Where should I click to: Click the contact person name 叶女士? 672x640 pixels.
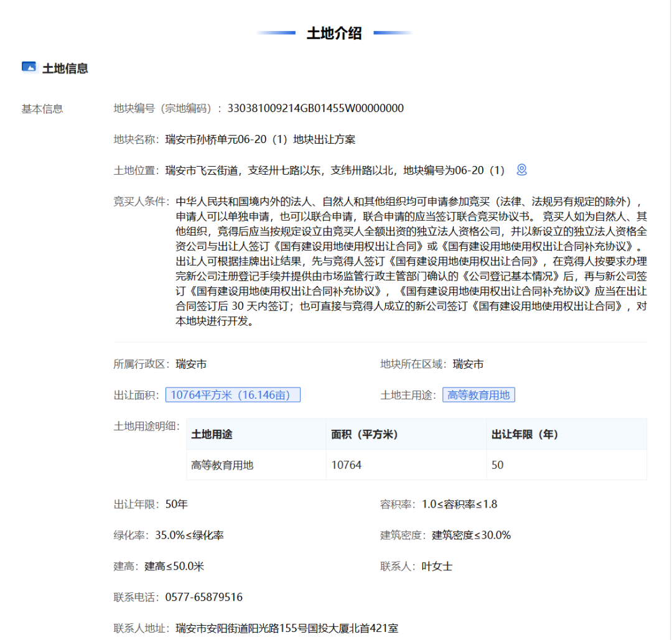[437, 566]
